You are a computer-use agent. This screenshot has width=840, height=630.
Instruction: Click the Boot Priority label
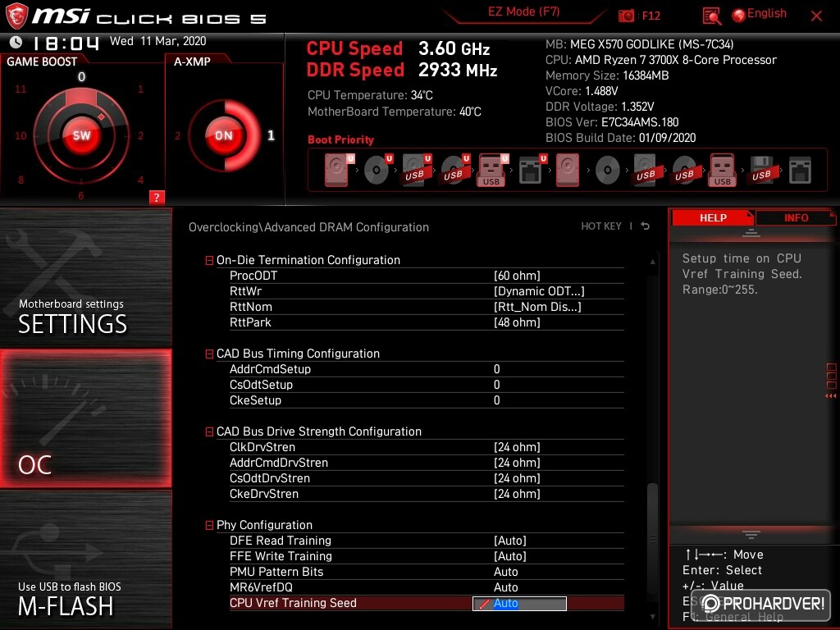coord(340,139)
